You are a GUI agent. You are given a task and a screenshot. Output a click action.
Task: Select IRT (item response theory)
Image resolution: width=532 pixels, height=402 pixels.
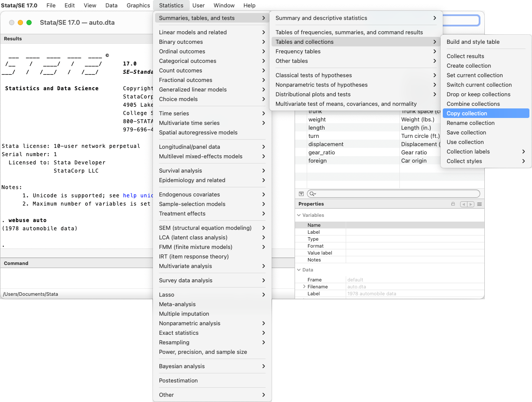point(212,256)
